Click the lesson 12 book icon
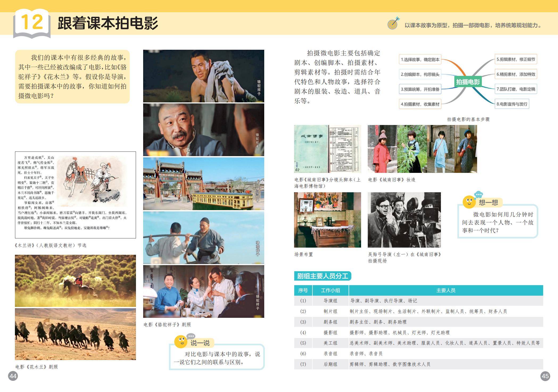 tap(32, 23)
